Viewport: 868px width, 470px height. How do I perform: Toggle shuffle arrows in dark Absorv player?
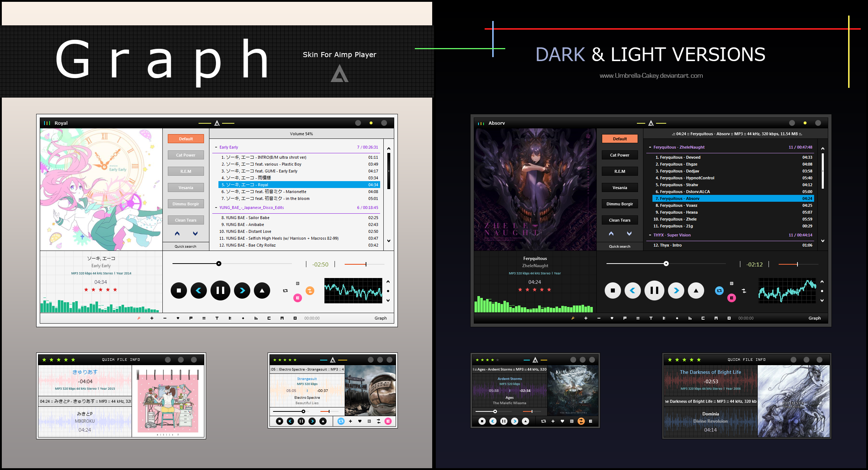744,290
